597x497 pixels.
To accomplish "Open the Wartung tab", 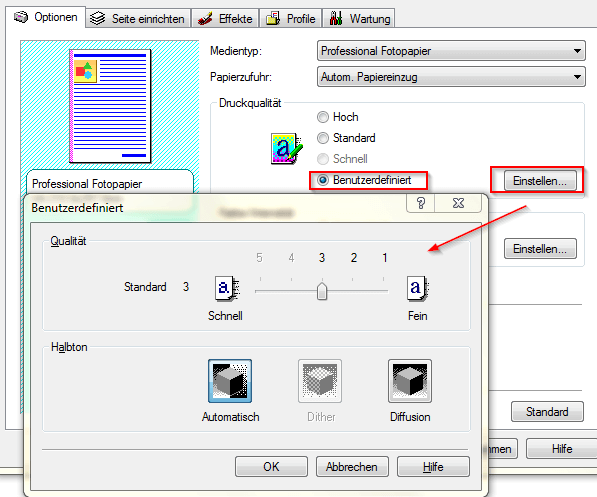I will (359, 18).
